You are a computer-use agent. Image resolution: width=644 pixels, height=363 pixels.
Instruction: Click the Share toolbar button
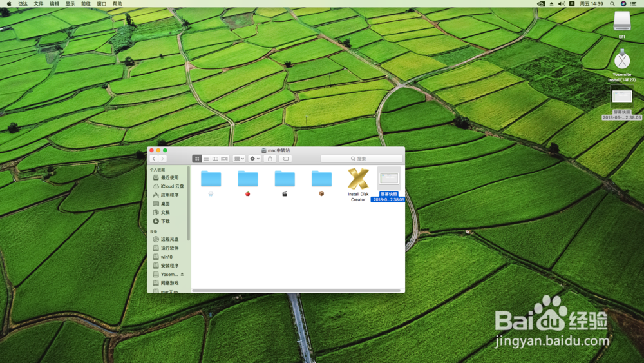[x=270, y=159]
